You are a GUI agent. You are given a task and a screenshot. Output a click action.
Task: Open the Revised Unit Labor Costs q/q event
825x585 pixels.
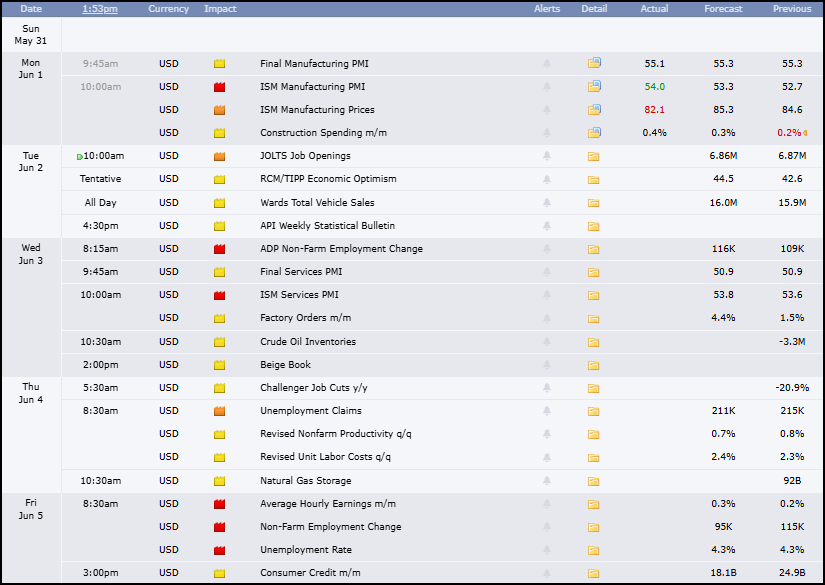click(325, 457)
